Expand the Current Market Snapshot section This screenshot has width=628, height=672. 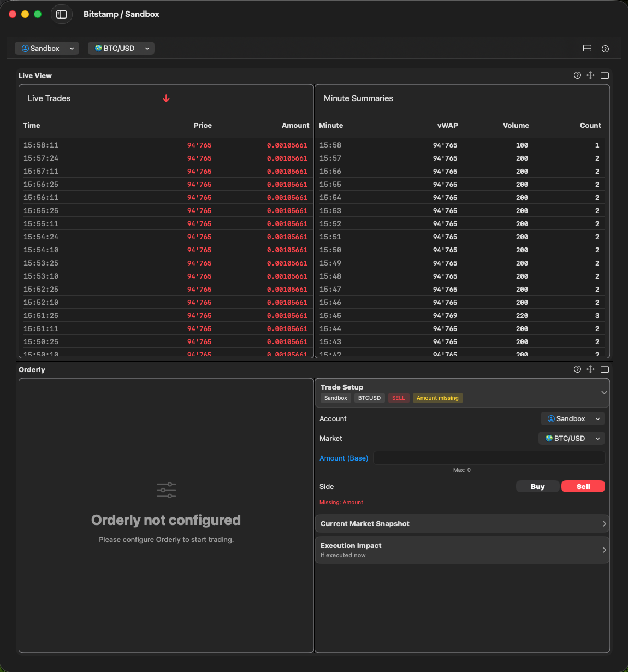pos(462,523)
